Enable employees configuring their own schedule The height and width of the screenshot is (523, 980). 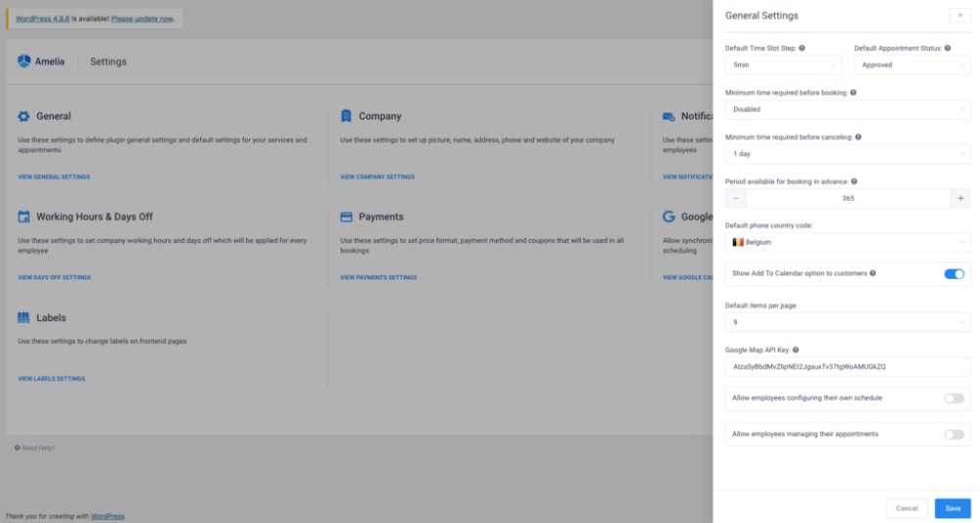pos(954,399)
